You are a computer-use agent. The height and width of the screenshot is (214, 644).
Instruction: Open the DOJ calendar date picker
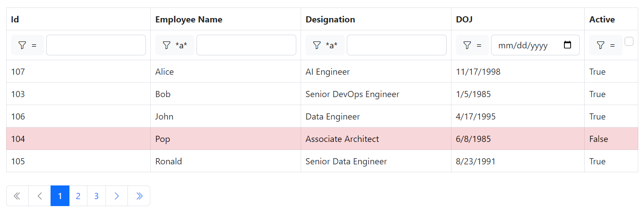point(568,45)
